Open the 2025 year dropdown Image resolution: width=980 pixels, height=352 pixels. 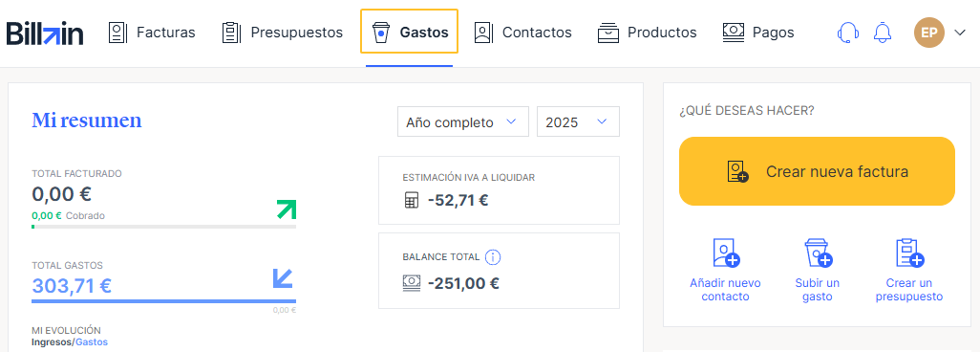coord(578,121)
